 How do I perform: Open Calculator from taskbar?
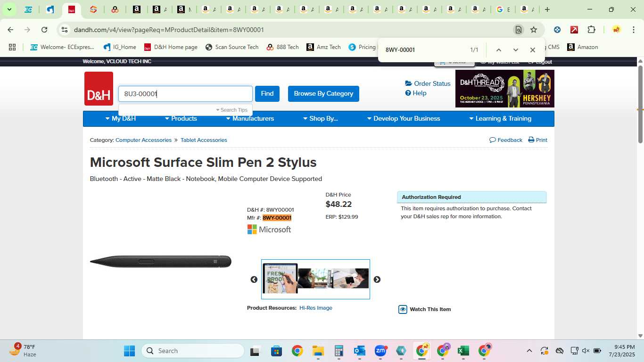(x=339, y=351)
